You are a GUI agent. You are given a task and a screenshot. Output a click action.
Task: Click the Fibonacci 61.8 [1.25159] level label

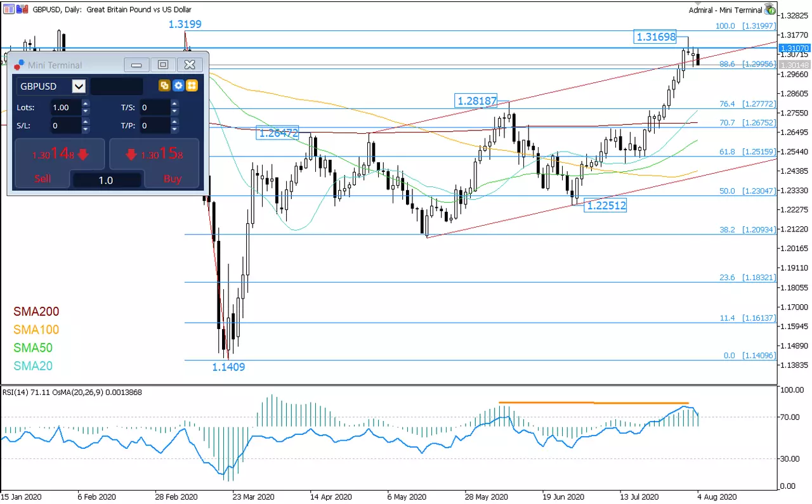coord(747,152)
